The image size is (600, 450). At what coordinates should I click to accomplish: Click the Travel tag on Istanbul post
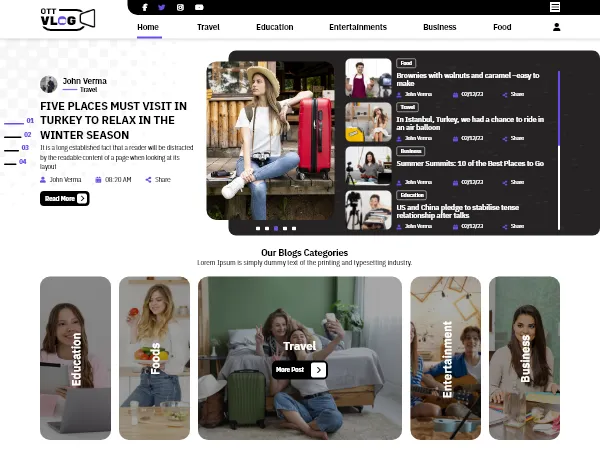tap(408, 107)
